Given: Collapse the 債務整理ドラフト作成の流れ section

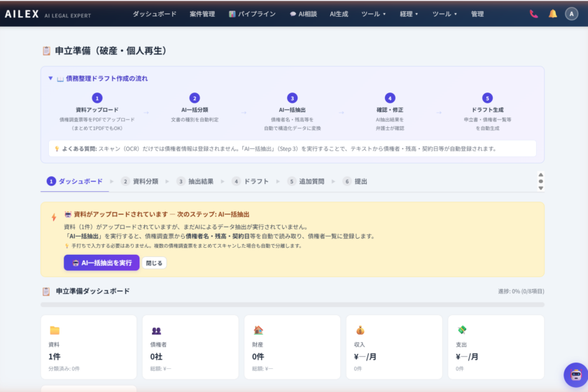Looking at the screenshot, I should coord(50,78).
